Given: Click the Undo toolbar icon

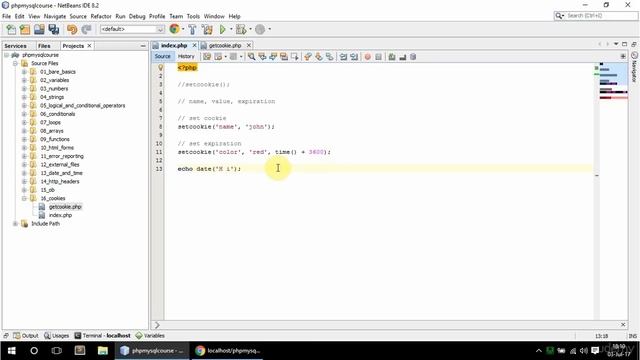Looking at the screenshot, I should 72,29.
